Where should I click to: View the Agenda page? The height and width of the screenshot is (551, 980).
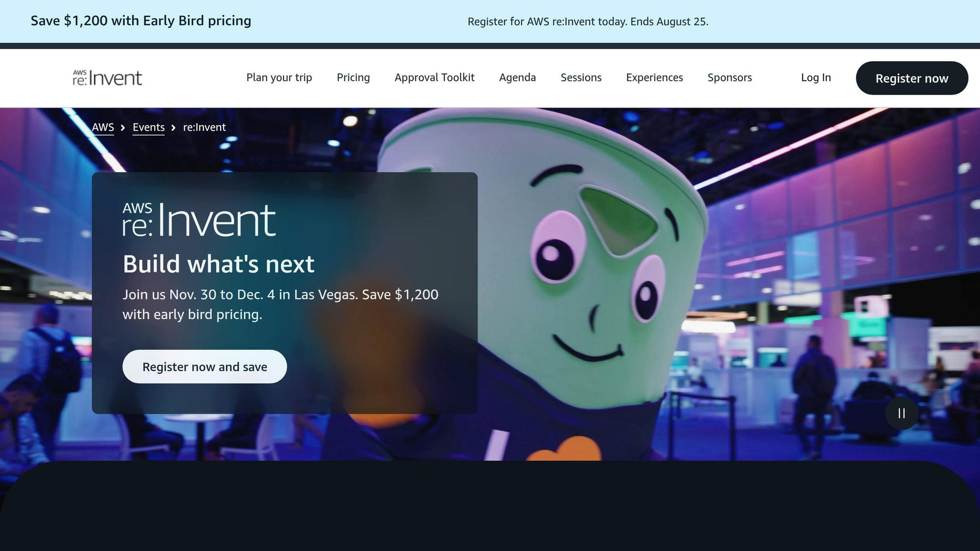click(x=517, y=77)
